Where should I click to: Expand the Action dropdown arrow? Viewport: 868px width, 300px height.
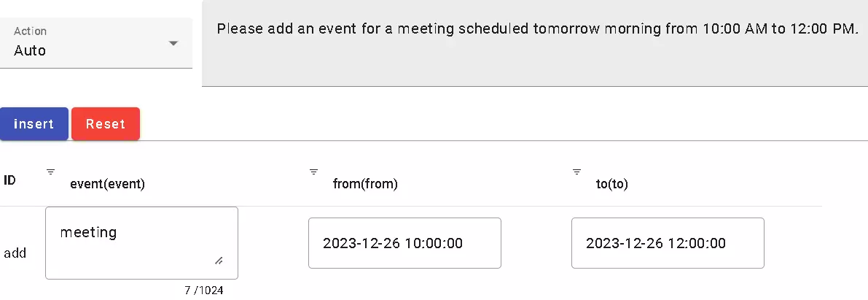click(173, 44)
